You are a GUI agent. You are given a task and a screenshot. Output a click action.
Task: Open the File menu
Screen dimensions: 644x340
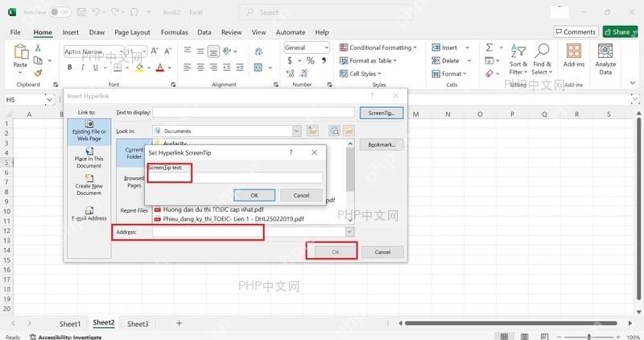15,32
